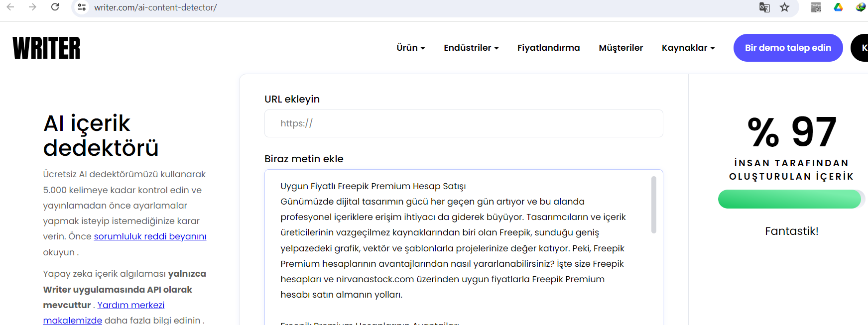Select the address bar URL text
The width and height of the screenshot is (868, 325).
155,7
